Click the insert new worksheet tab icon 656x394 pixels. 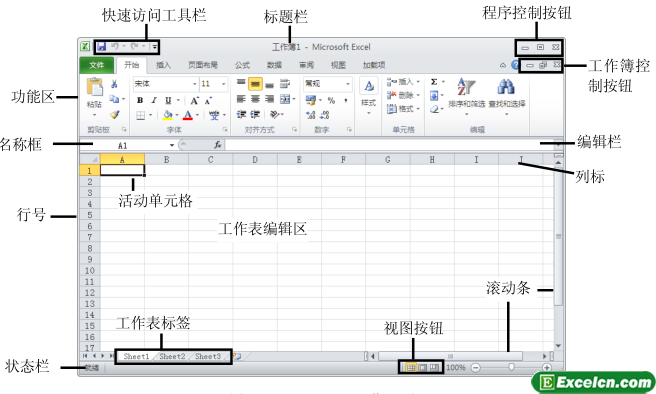[237, 356]
